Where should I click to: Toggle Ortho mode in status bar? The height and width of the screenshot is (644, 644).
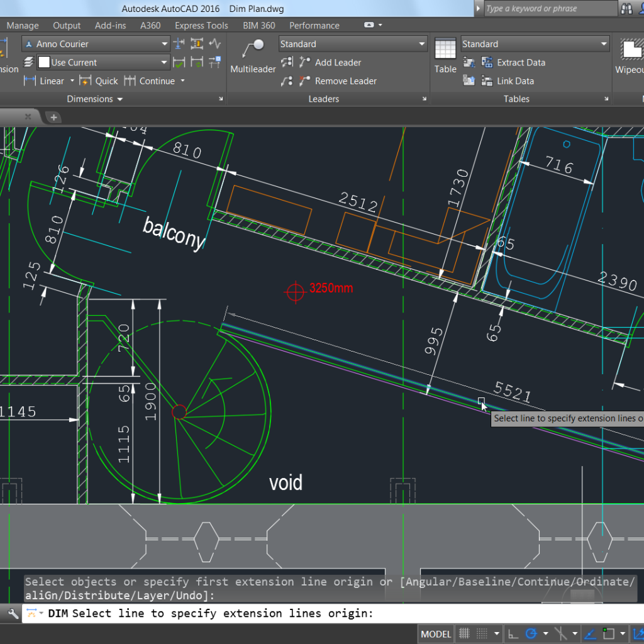pyautogui.click(x=513, y=634)
